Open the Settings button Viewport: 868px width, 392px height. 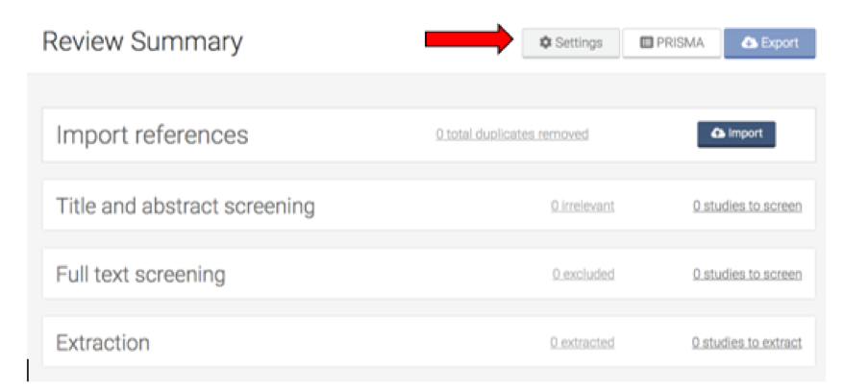pyautogui.click(x=570, y=43)
